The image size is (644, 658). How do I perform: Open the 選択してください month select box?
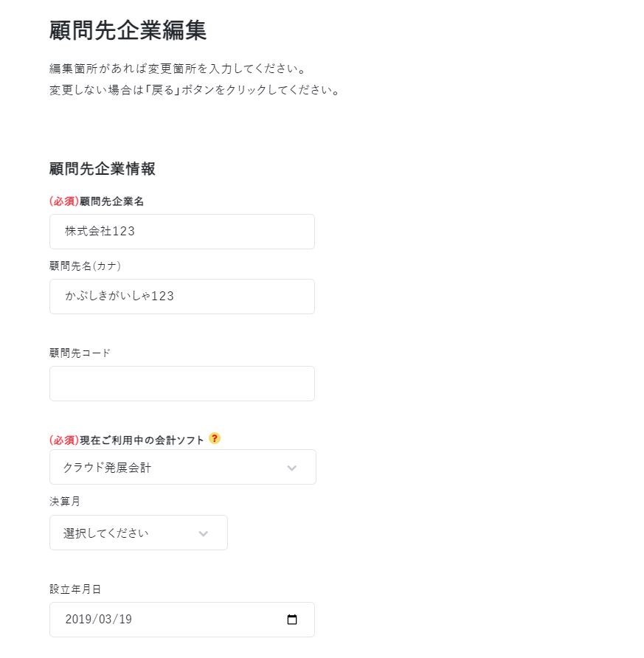click(x=139, y=533)
